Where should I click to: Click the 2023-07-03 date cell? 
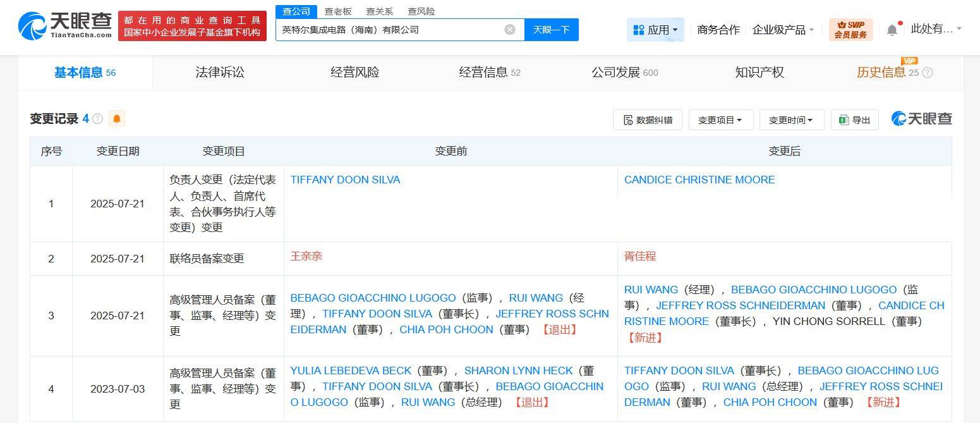point(118,389)
